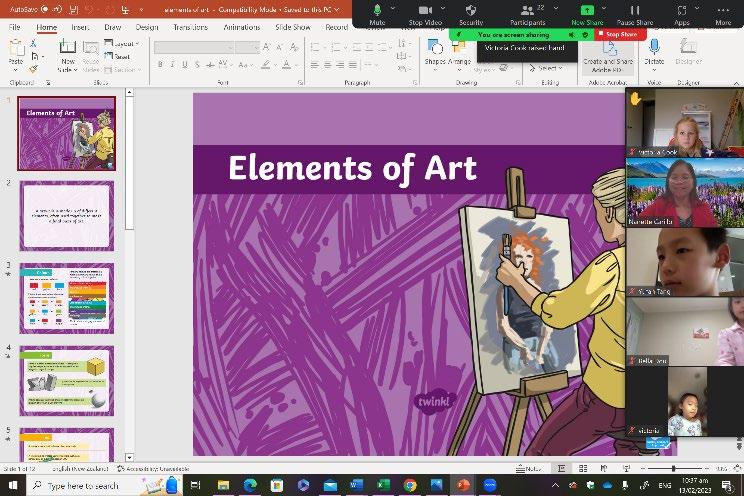Mute the microphone in Zoom toolbar

pos(377,14)
